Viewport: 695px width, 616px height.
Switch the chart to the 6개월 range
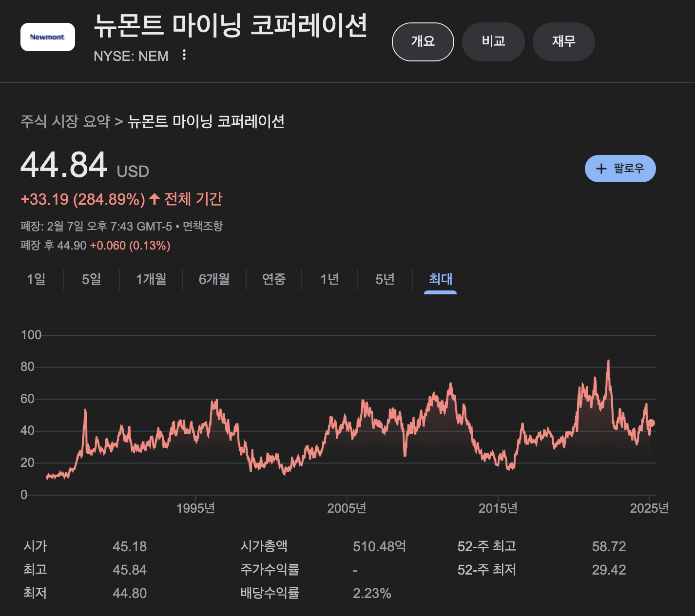(214, 279)
